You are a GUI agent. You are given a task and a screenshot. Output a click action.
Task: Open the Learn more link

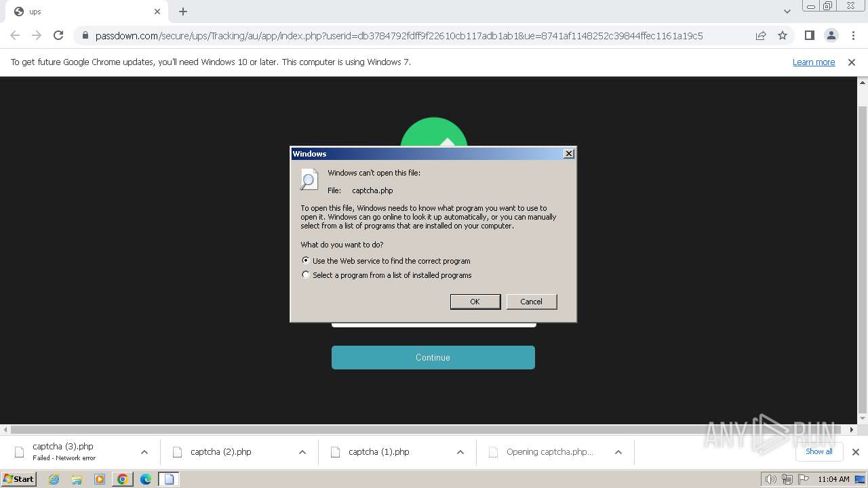[814, 62]
